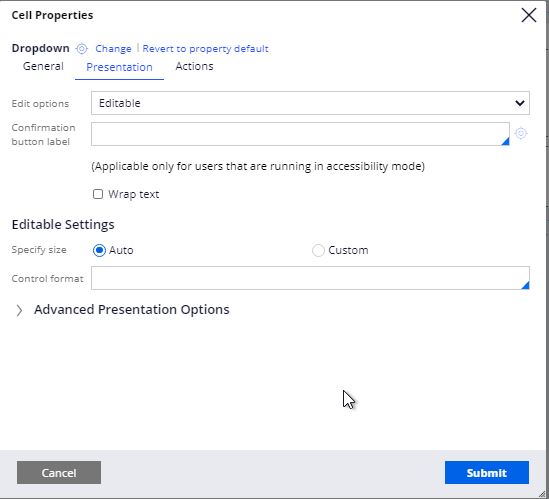
Task: Click the gear icon next to Dropdown
Action: (x=82, y=49)
